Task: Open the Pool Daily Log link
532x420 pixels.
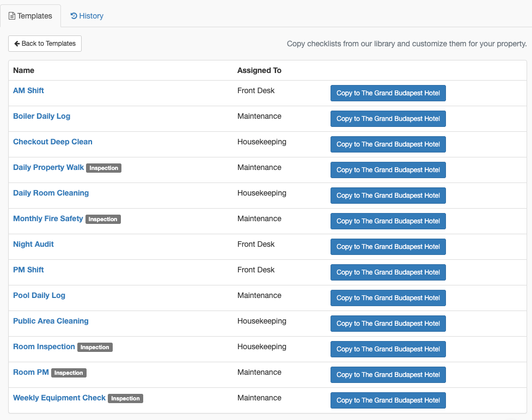Action: [39, 295]
